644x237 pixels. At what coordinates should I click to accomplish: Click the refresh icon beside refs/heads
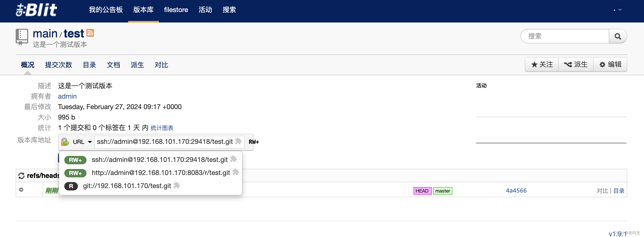pyautogui.click(x=21, y=176)
